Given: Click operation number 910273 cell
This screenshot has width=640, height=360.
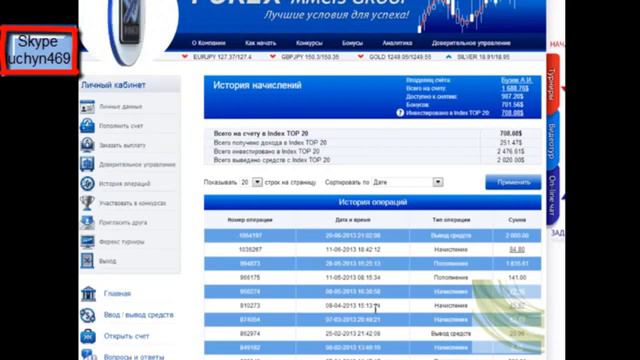Looking at the screenshot, I should (x=250, y=305).
